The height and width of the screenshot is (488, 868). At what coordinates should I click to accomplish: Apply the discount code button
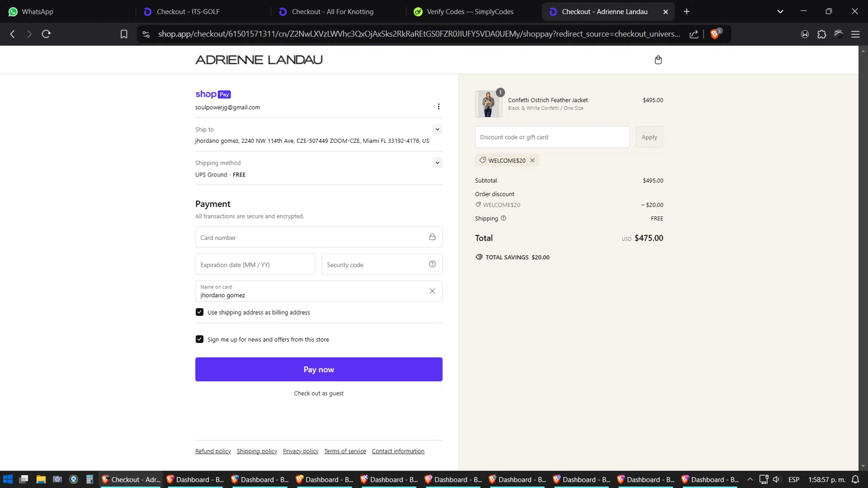(649, 137)
